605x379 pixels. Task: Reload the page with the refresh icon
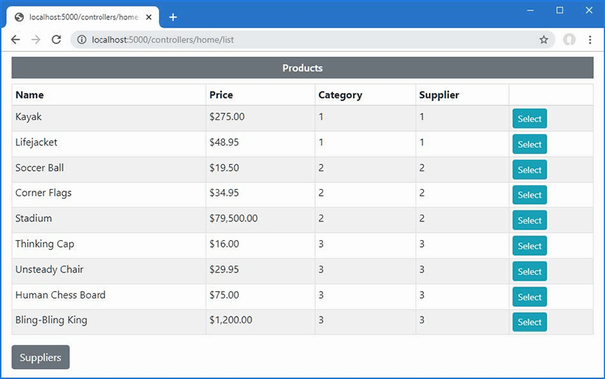[56, 40]
